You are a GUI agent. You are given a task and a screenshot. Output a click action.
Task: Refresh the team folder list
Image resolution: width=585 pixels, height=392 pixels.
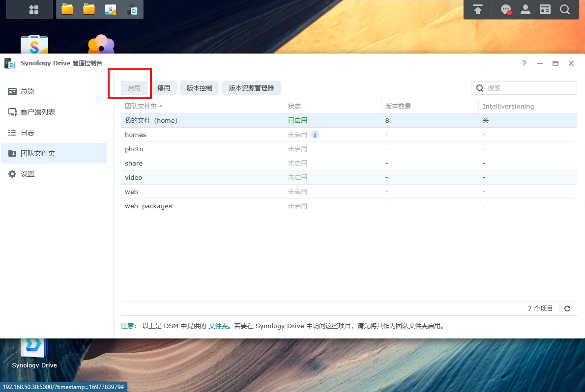click(567, 308)
